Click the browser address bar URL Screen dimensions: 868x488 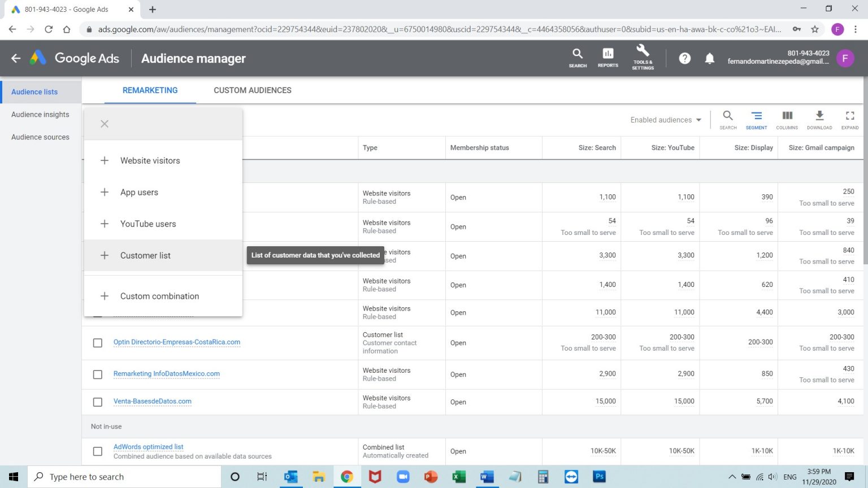(x=440, y=29)
